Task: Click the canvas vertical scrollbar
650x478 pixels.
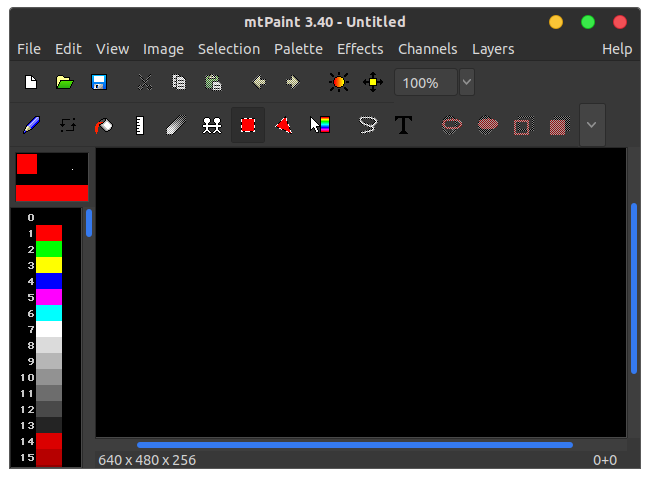Action: point(634,289)
